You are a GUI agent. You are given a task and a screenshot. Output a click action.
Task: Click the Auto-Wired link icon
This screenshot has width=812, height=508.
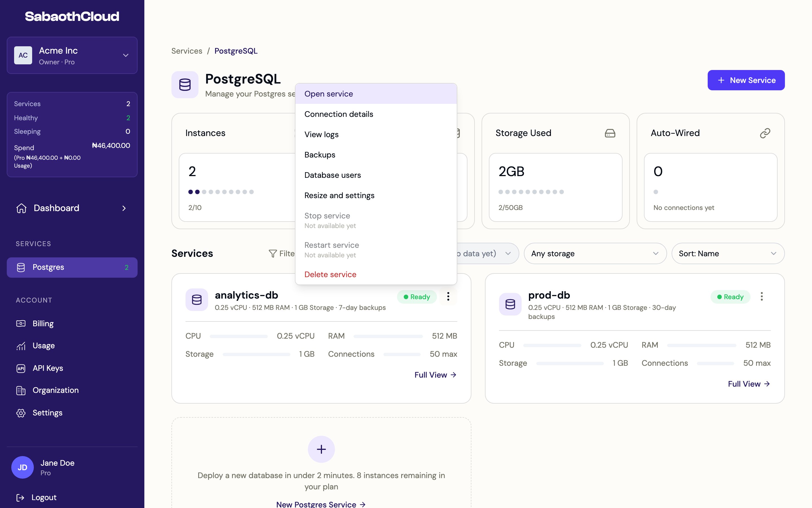tap(765, 133)
